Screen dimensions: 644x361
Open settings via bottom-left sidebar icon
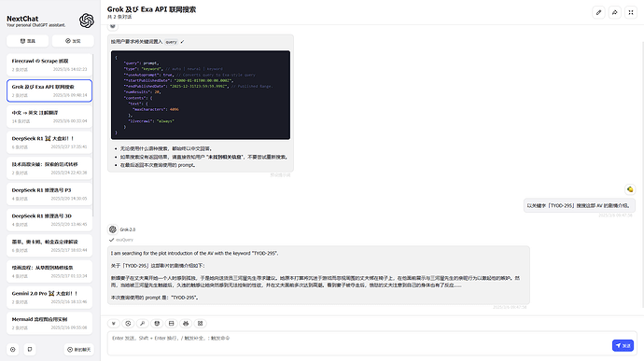point(13,350)
